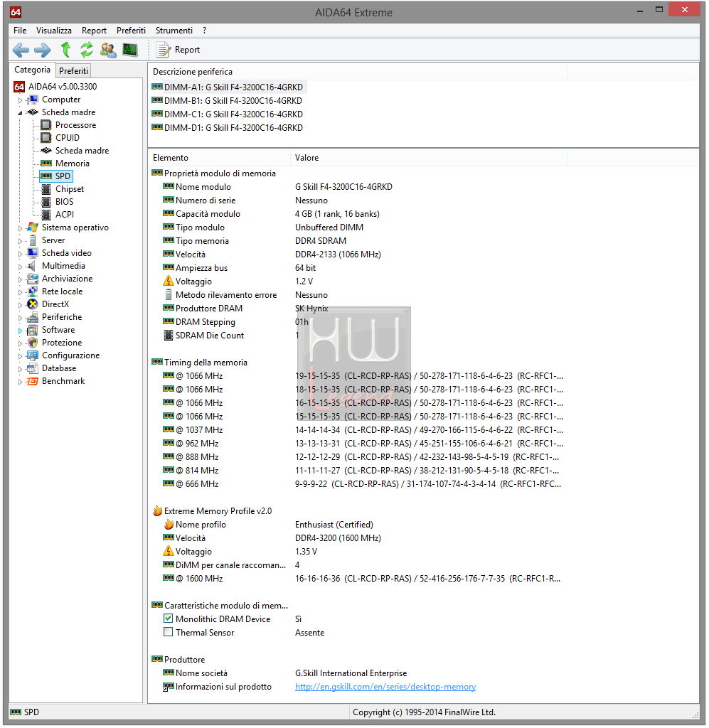Screen dimensions: 709x728
Task: Select DIMM-A1 G Skill module row
Action: click(x=228, y=87)
